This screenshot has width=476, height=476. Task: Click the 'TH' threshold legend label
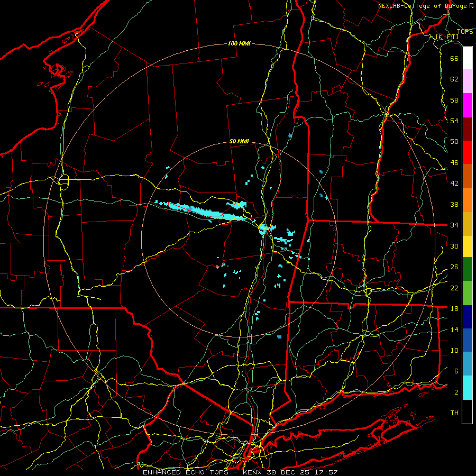click(454, 413)
